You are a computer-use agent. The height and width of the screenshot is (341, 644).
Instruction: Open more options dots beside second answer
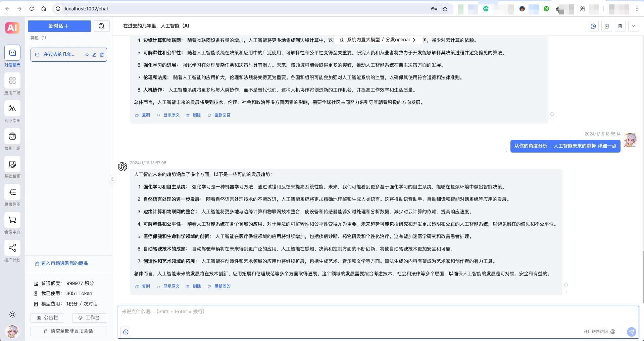(566, 292)
